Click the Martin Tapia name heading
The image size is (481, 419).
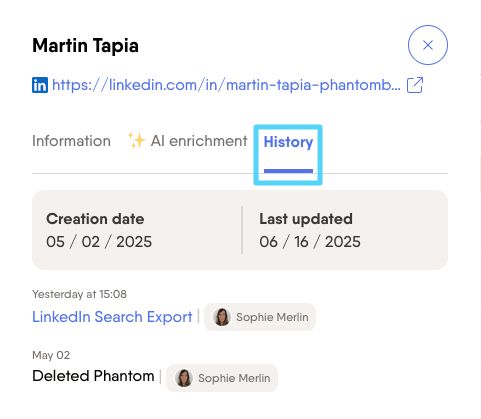point(85,46)
